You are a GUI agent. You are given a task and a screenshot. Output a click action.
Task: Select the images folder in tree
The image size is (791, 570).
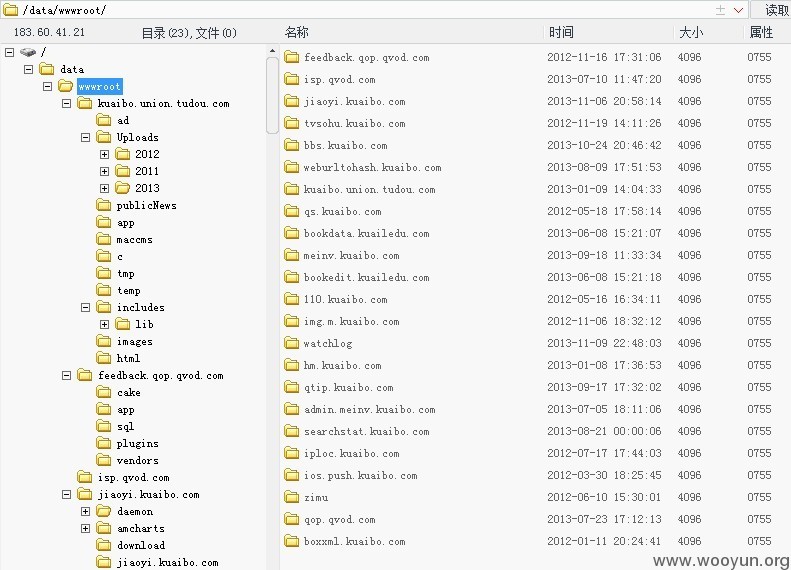134,341
